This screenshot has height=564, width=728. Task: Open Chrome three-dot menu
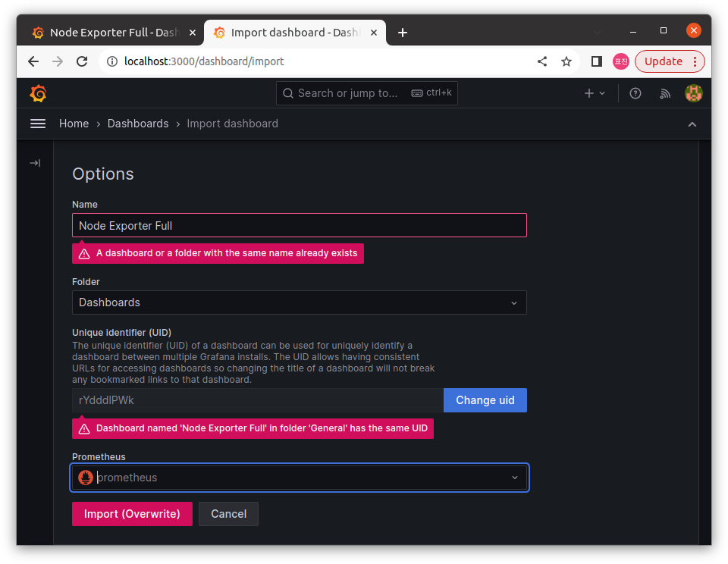click(x=695, y=61)
